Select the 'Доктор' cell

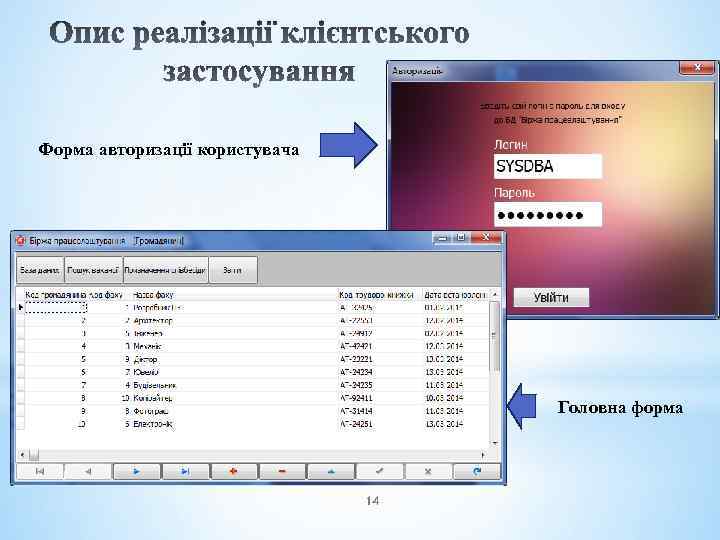pos(145,359)
